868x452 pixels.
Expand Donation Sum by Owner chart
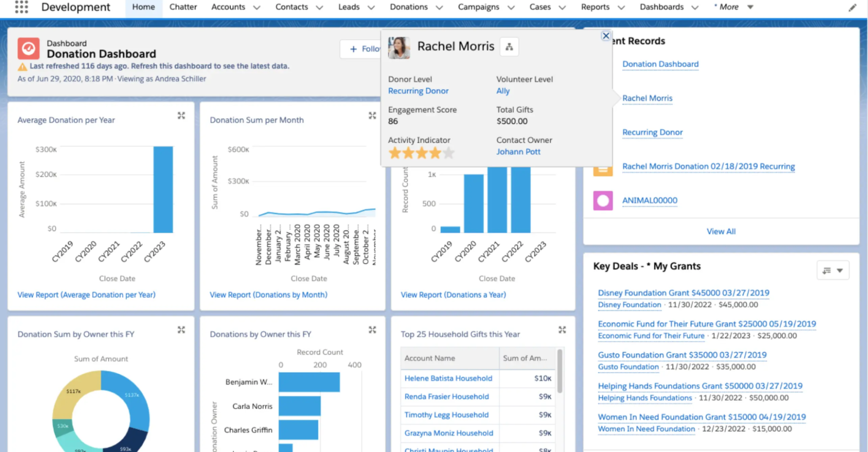[x=181, y=330]
